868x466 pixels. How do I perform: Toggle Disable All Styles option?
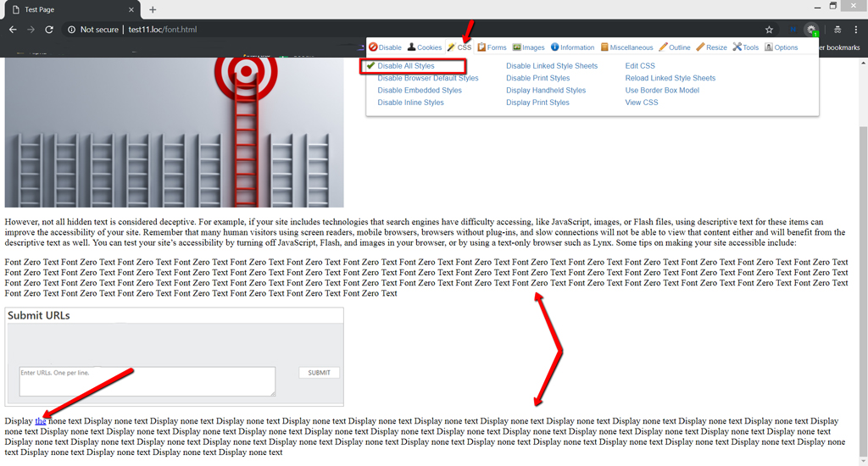(406, 66)
